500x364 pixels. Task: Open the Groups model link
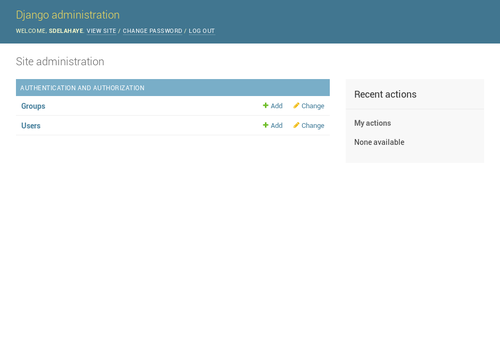coord(33,106)
